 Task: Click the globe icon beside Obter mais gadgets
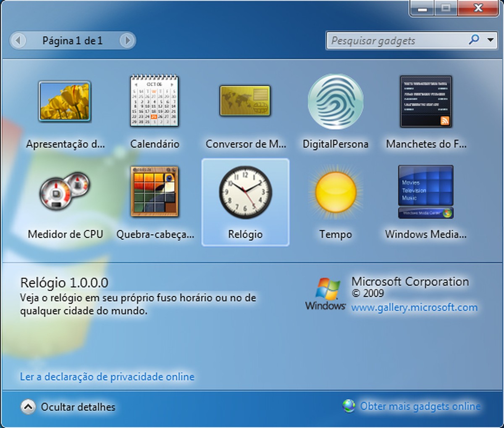coord(349,406)
